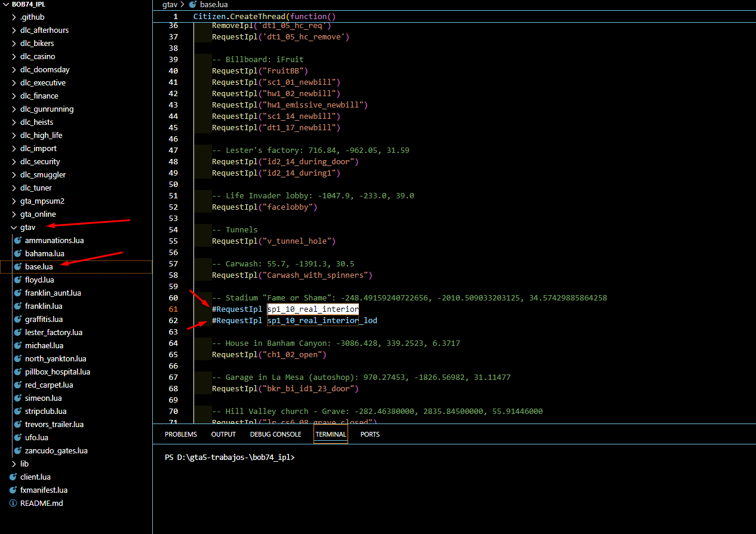Screen dimensions: 756x534
Task: Expand the lib folder
Action: [14, 464]
